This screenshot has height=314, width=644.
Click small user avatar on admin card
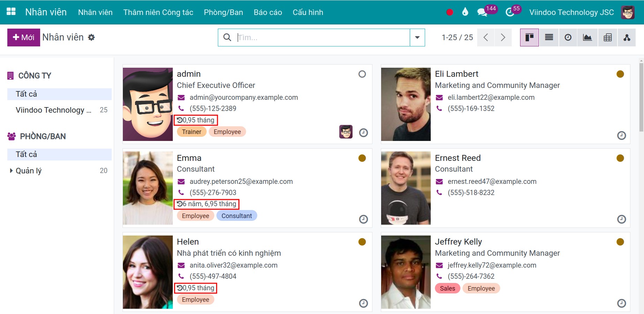(x=346, y=132)
